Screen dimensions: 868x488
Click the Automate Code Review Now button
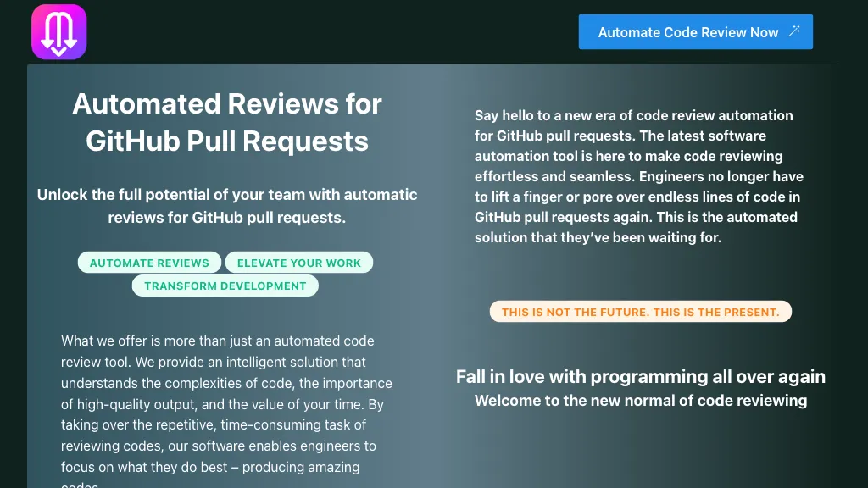(x=696, y=32)
